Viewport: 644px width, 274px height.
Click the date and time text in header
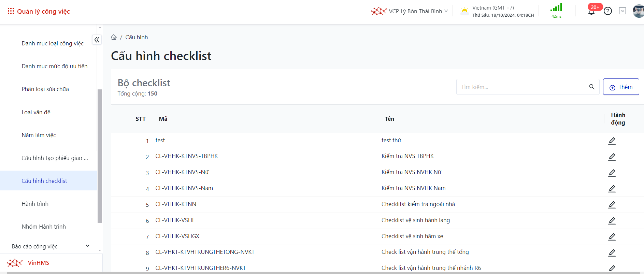(x=503, y=15)
